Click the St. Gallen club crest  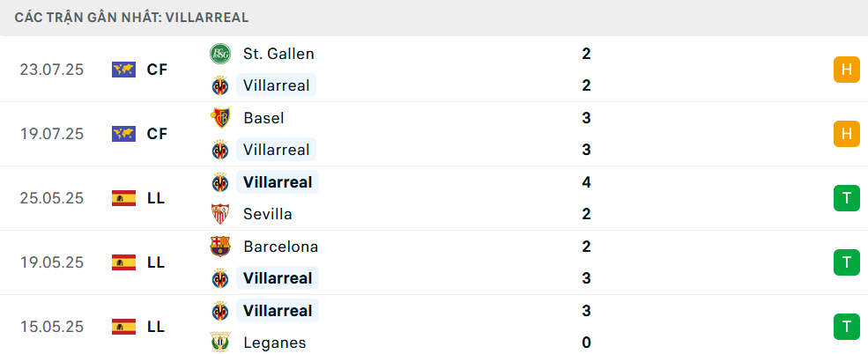[220, 54]
